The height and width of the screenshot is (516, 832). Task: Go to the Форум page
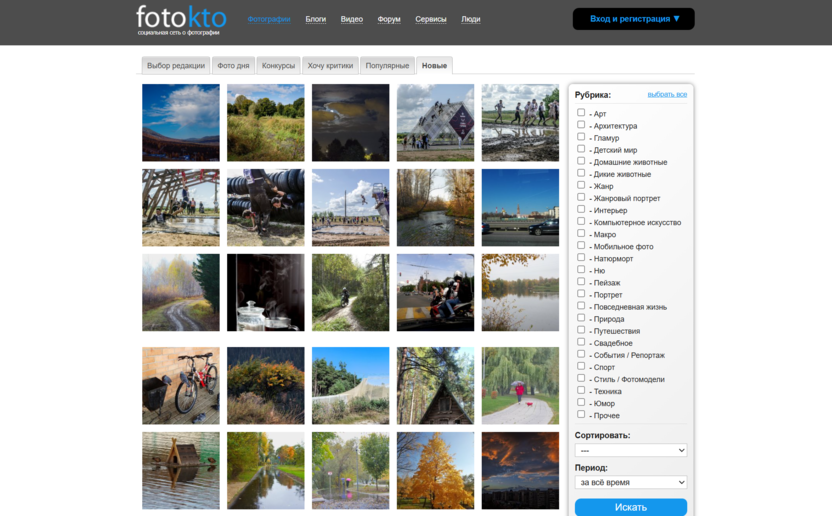389,19
